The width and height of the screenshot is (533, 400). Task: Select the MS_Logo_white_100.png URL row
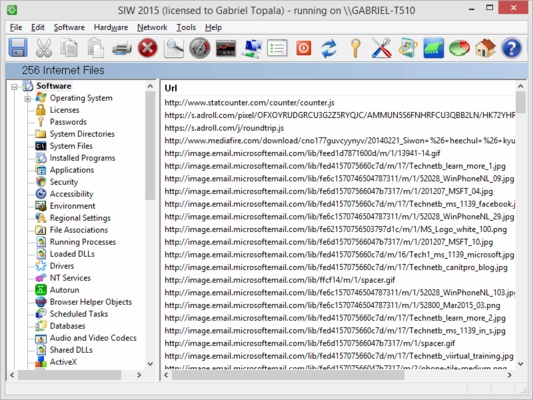pyautogui.click(x=336, y=229)
